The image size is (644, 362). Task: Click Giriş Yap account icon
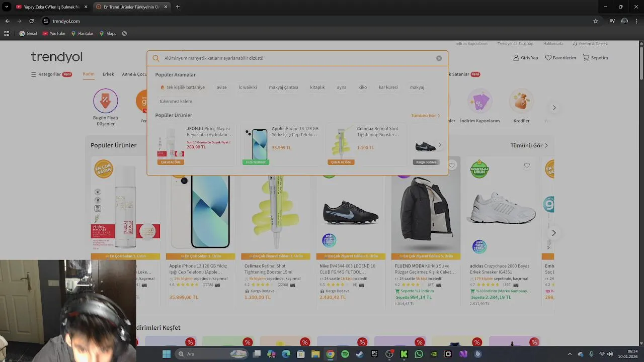[525, 58]
